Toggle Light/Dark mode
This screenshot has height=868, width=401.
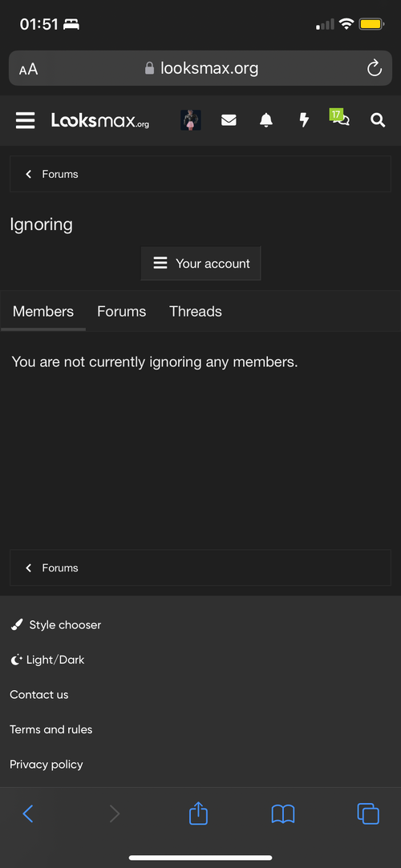[x=47, y=660]
